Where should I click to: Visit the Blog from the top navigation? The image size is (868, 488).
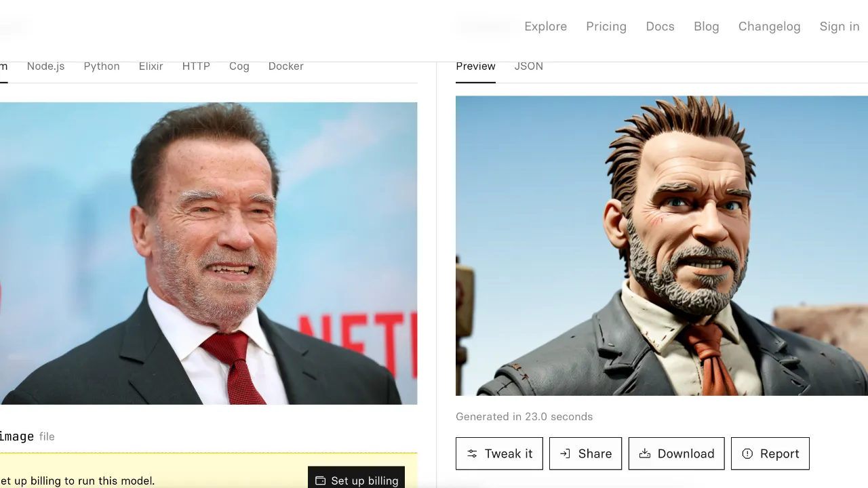706,26
